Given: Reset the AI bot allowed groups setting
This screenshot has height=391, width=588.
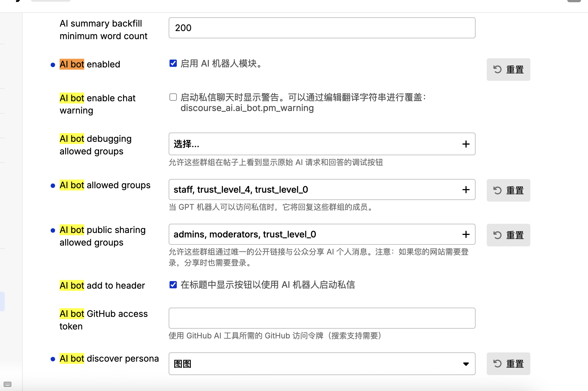Looking at the screenshot, I should tap(508, 190).
